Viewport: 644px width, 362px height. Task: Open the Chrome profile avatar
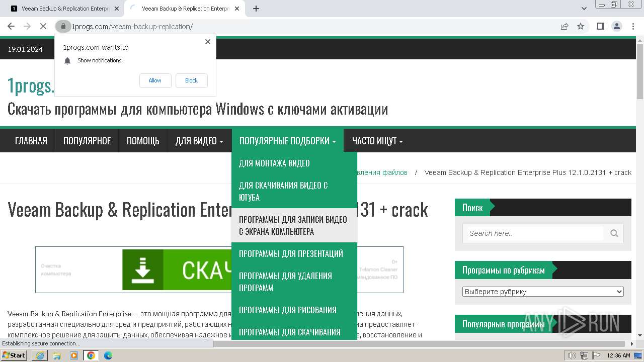pos(616,26)
